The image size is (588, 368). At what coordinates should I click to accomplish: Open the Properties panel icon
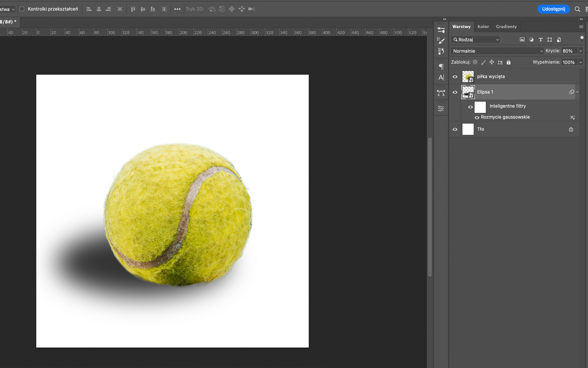[x=441, y=109]
